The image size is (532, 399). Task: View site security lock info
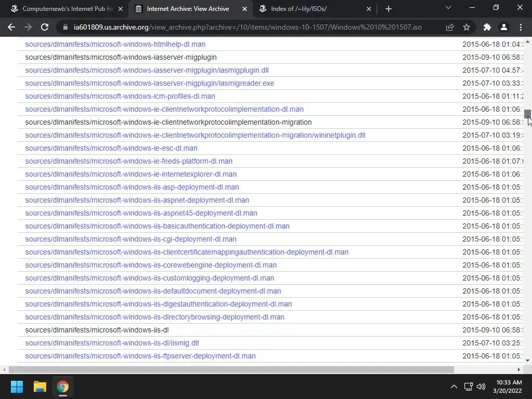click(65, 27)
